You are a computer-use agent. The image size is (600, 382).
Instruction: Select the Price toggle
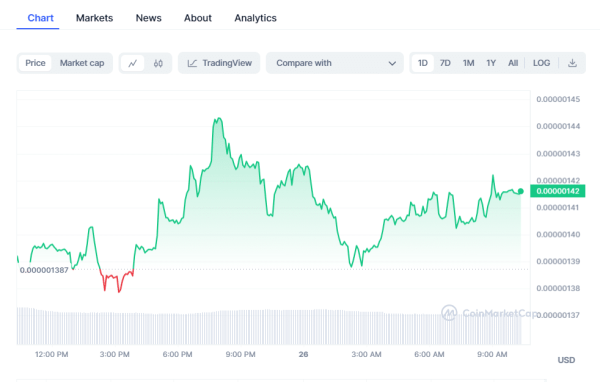pyautogui.click(x=35, y=63)
